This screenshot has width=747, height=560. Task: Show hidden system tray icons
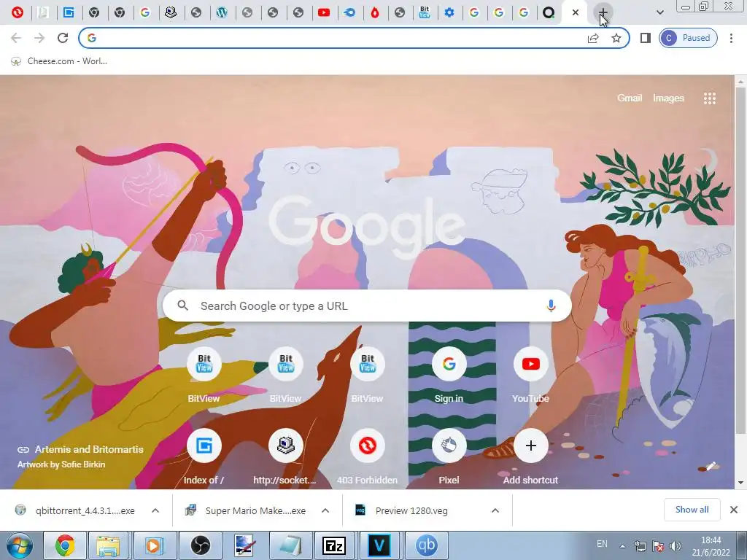click(x=622, y=546)
